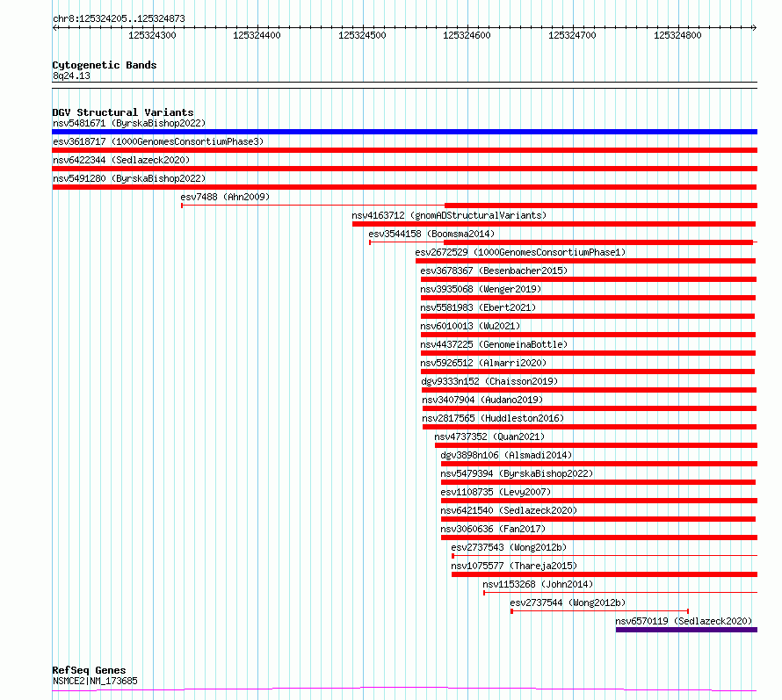Viewport: 782px width, 700px height.
Task: Click ruler position 125324400
Action: click(257, 35)
